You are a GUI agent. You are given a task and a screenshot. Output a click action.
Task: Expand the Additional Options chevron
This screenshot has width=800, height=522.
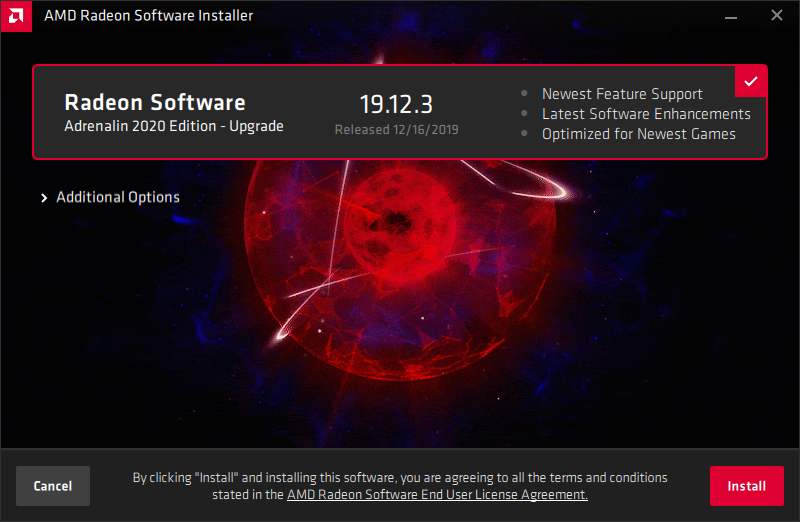[x=44, y=198]
